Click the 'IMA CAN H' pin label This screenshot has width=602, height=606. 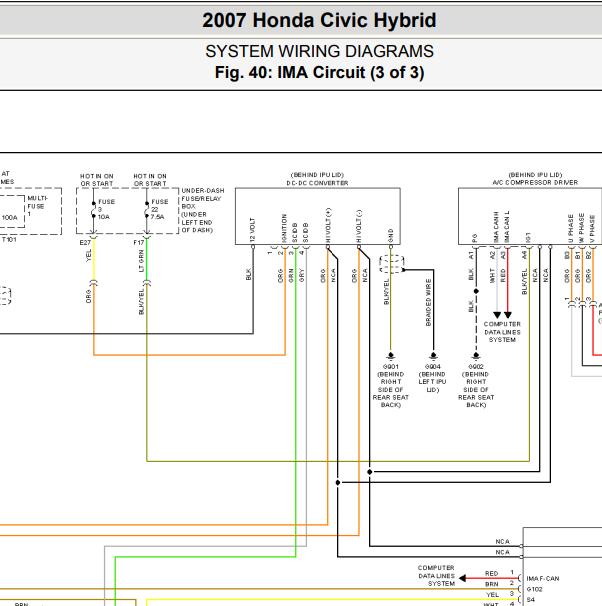[x=496, y=227]
